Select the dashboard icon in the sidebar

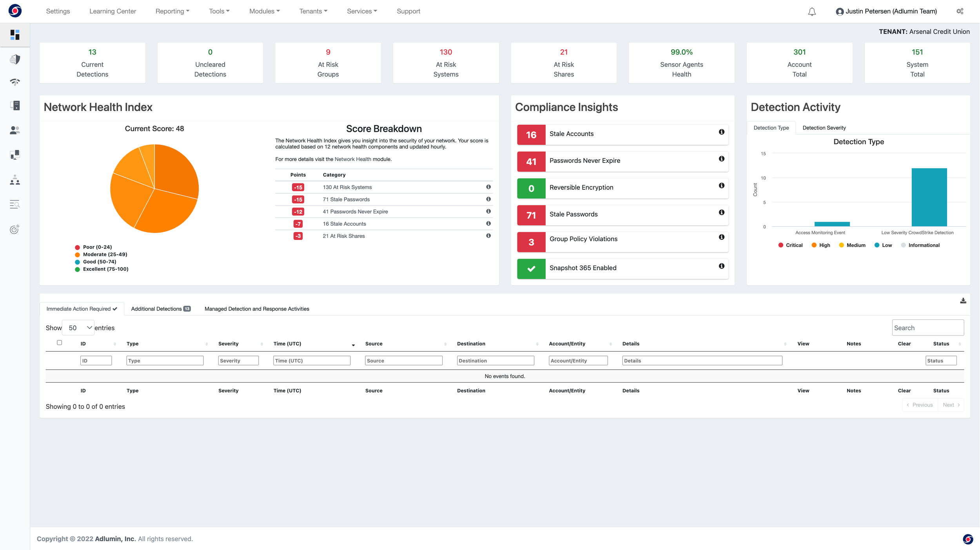point(15,35)
